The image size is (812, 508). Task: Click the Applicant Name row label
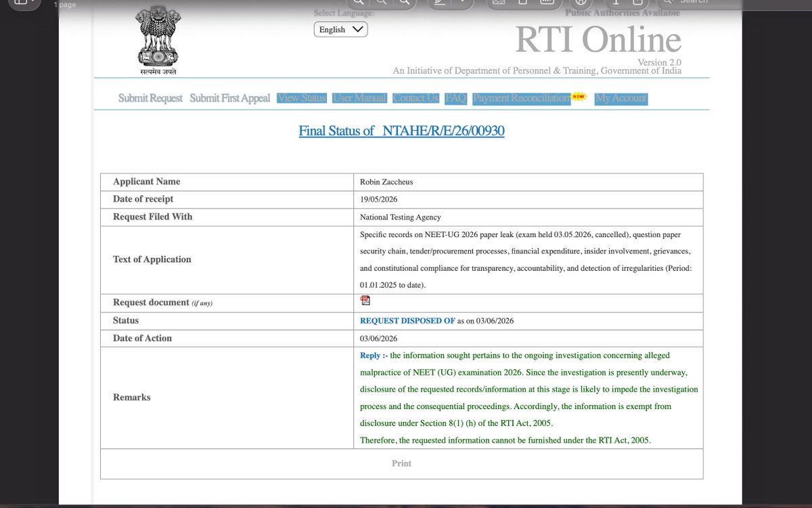coord(147,182)
